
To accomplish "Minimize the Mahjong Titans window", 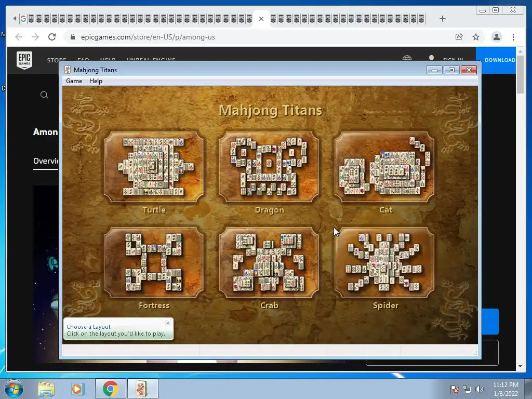I will 434,70.
